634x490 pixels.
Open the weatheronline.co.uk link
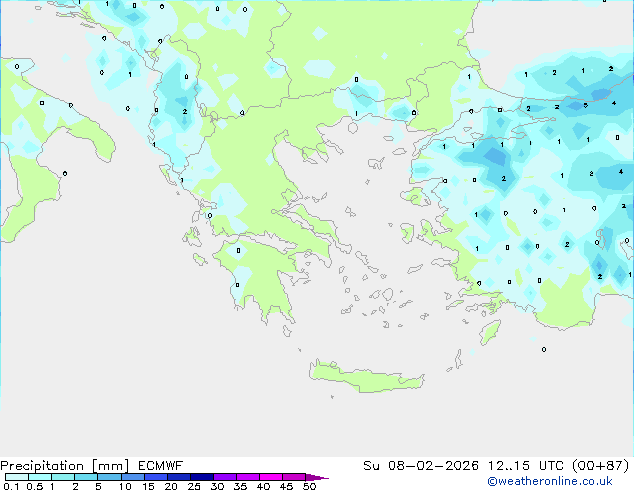(x=550, y=481)
